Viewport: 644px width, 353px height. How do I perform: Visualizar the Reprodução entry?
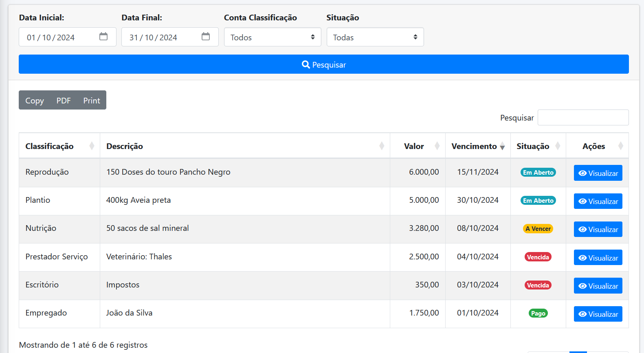pos(598,173)
